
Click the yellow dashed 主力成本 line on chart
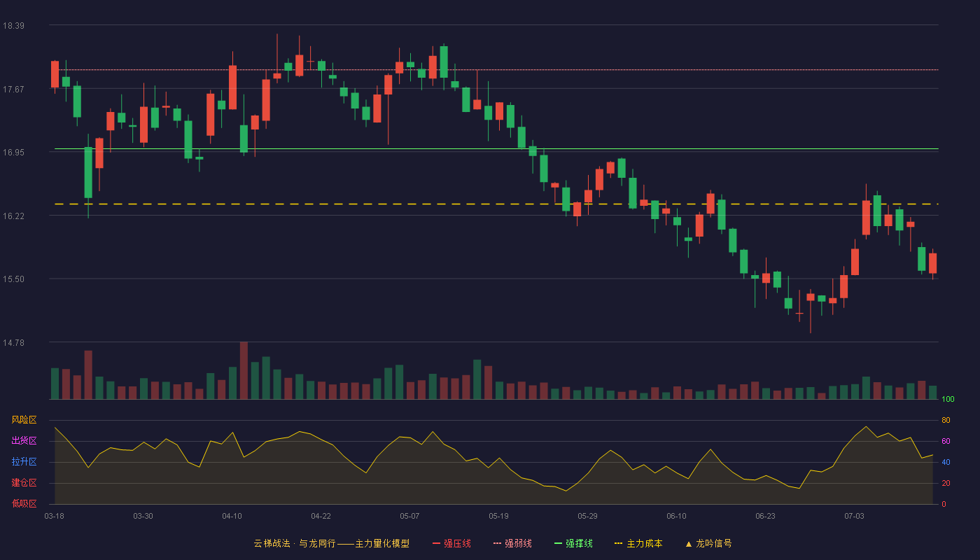[x=496, y=204]
